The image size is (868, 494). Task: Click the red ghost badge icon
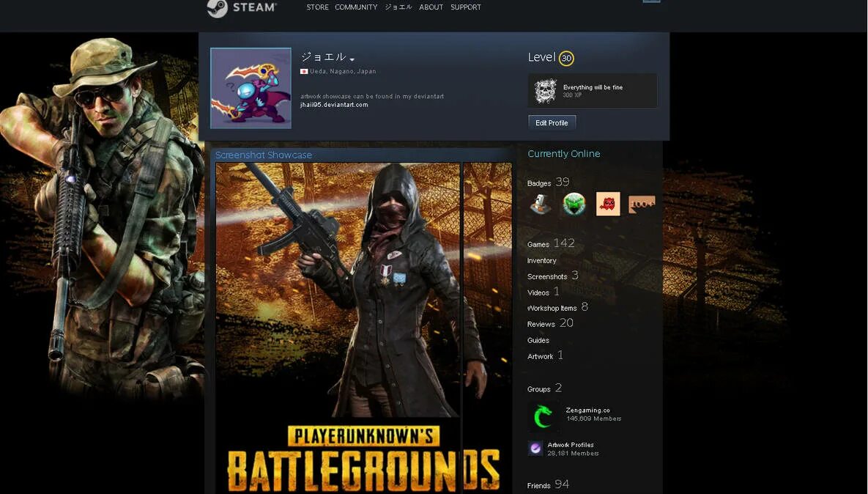(608, 204)
